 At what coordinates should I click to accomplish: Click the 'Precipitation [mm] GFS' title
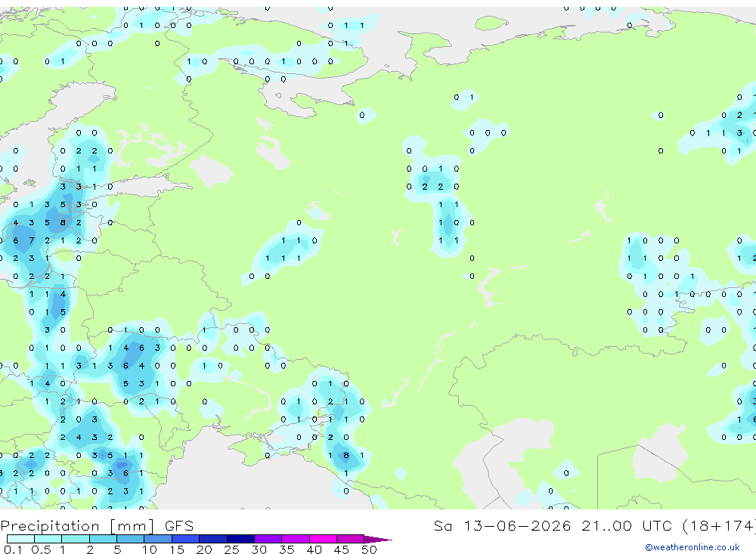click(97, 526)
